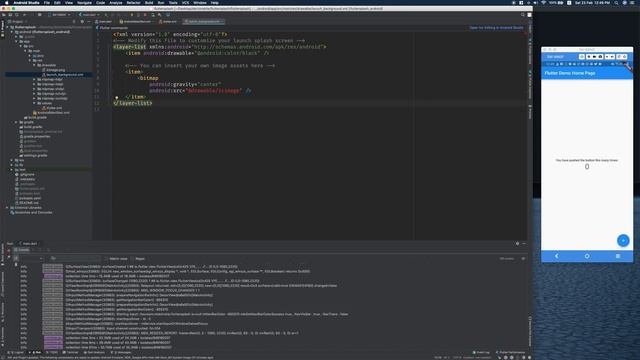
Task: Toggle the Flutter Outline side tab
Action: [530, 51]
